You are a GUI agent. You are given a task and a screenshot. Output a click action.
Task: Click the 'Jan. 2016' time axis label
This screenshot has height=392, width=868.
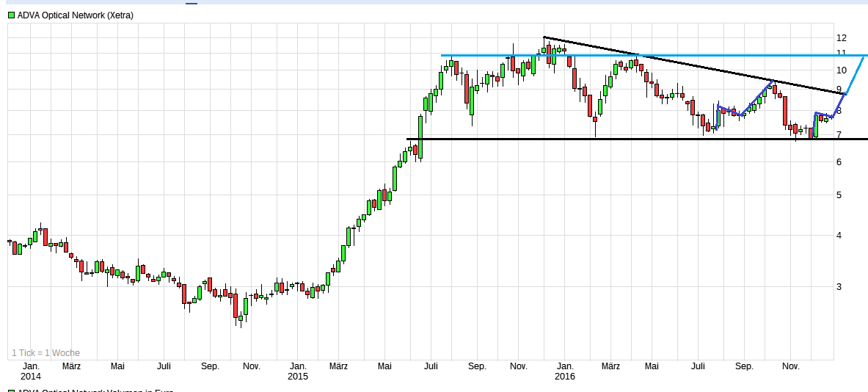tap(565, 371)
